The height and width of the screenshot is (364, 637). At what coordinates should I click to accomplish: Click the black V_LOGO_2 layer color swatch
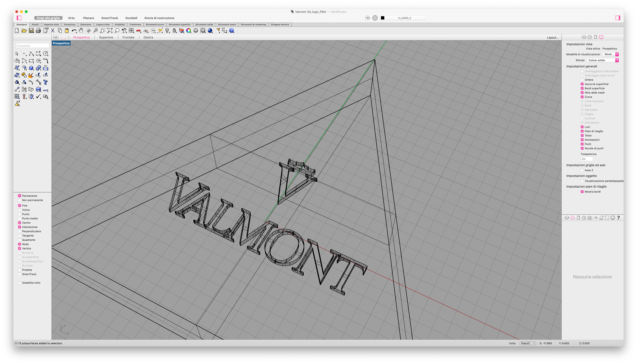click(383, 18)
